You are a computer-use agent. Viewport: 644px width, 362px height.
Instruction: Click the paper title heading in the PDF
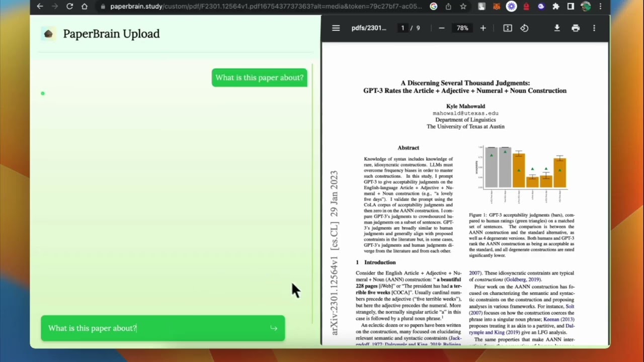465,87
